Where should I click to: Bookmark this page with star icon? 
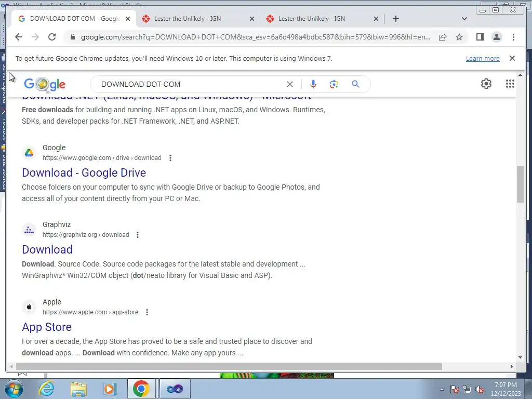click(x=459, y=37)
